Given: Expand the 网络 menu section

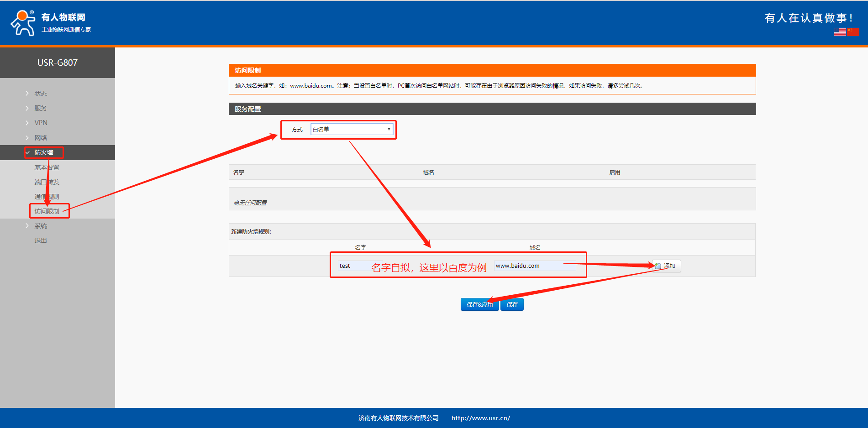Looking at the screenshot, I should 41,138.
